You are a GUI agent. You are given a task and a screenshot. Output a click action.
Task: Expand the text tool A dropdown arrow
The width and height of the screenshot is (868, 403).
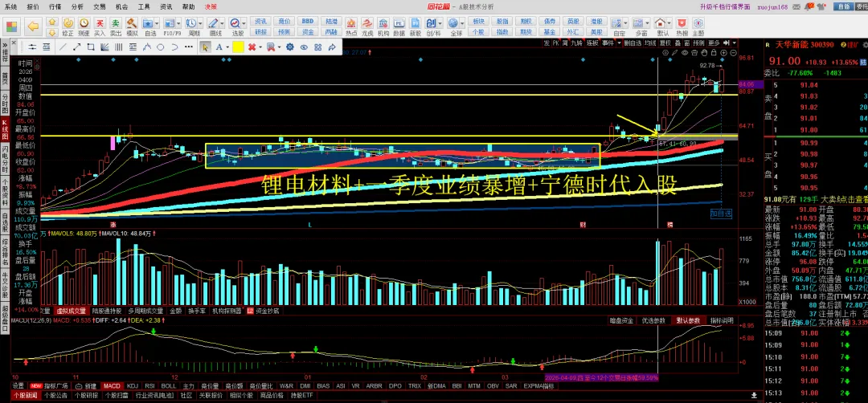[x=227, y=47]
